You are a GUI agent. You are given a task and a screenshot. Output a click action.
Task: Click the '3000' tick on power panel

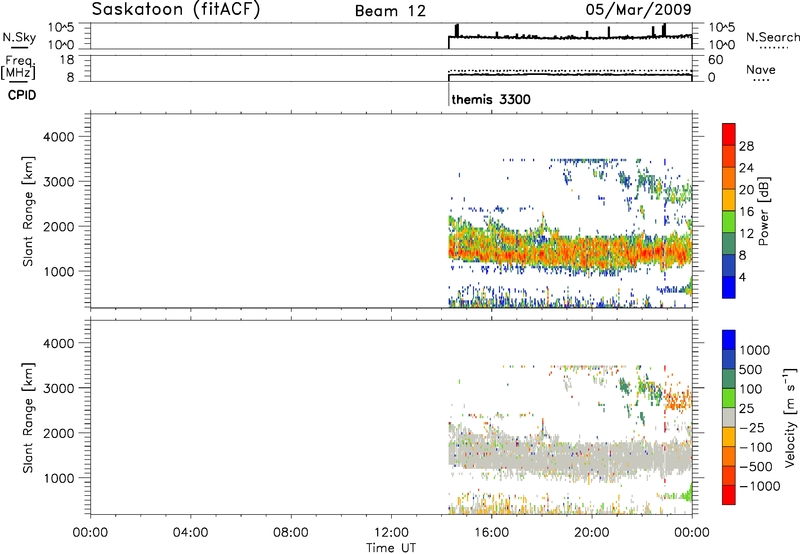(x=59, y=182)
